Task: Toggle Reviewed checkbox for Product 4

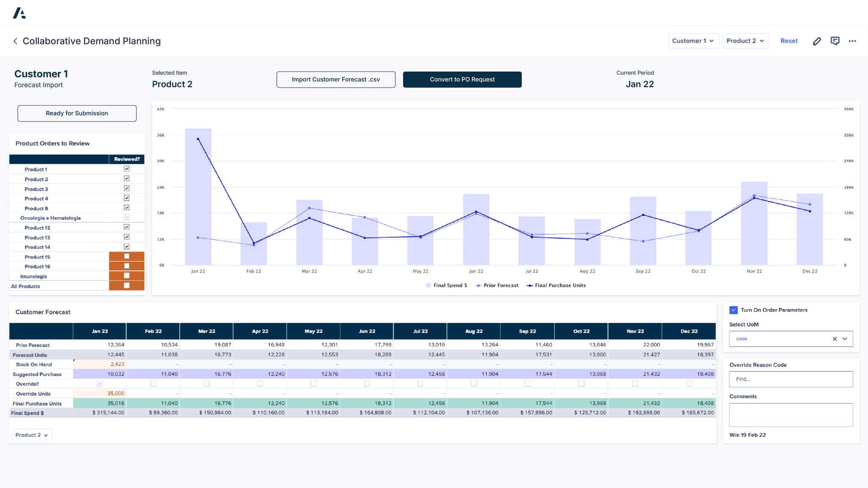Action: [x=126, y=198]
